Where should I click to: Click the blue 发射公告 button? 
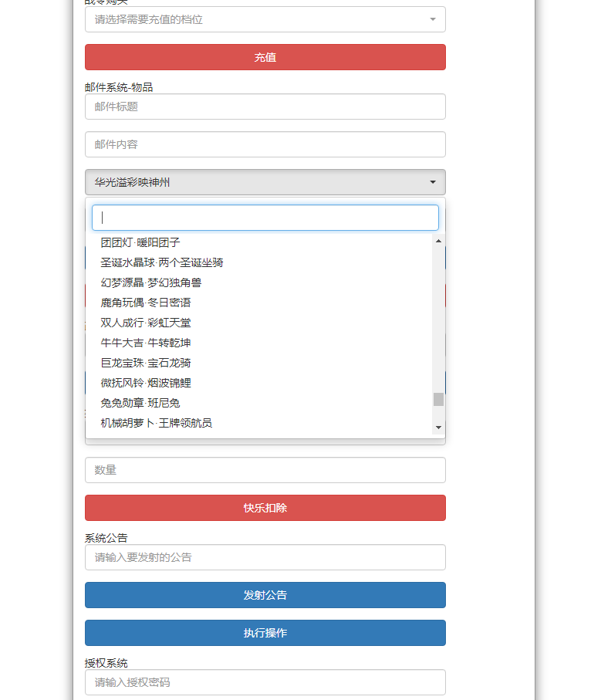pos(265,595)
